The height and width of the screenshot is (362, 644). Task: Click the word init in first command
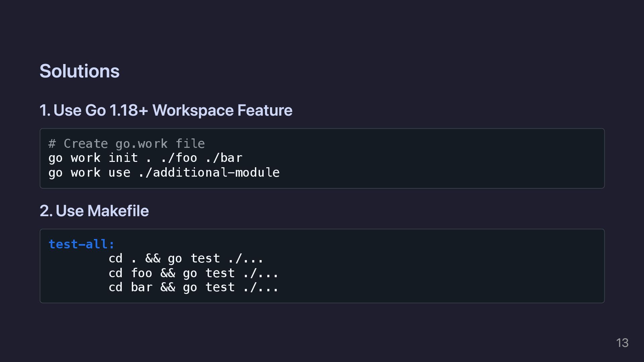pyautogui.click(x=123, y=158)
